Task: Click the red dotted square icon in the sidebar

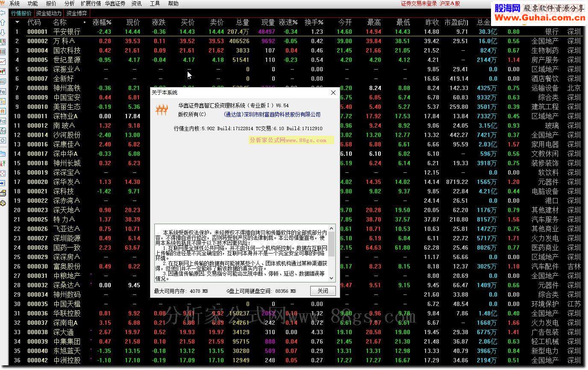Action: (x=3, y=173)
